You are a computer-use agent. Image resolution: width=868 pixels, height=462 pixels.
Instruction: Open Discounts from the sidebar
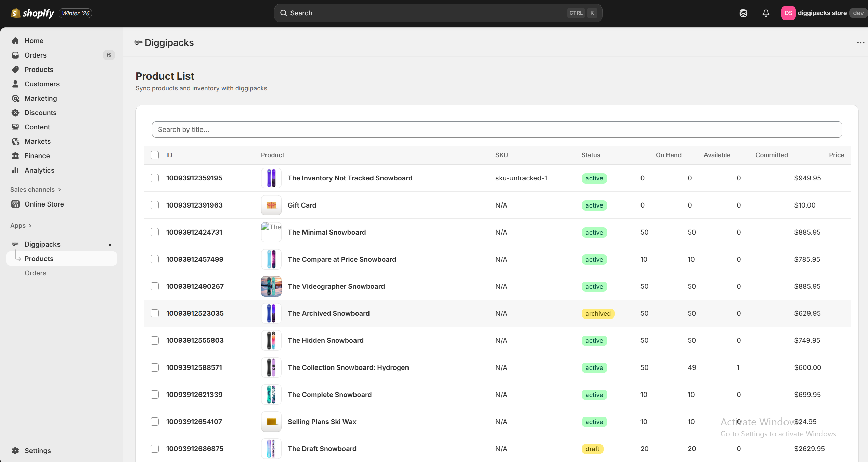point(40,113)
